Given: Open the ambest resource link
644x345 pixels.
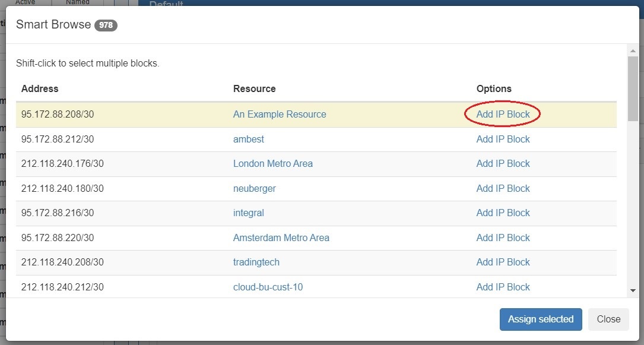Looking at the screenshot, I should coord(249,139).
